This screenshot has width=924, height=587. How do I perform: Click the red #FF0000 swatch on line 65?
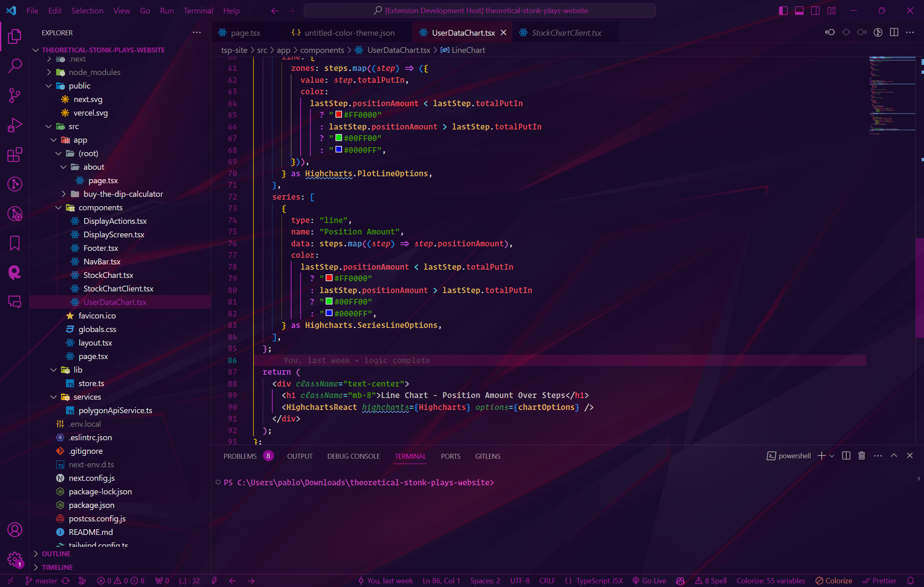339,114
